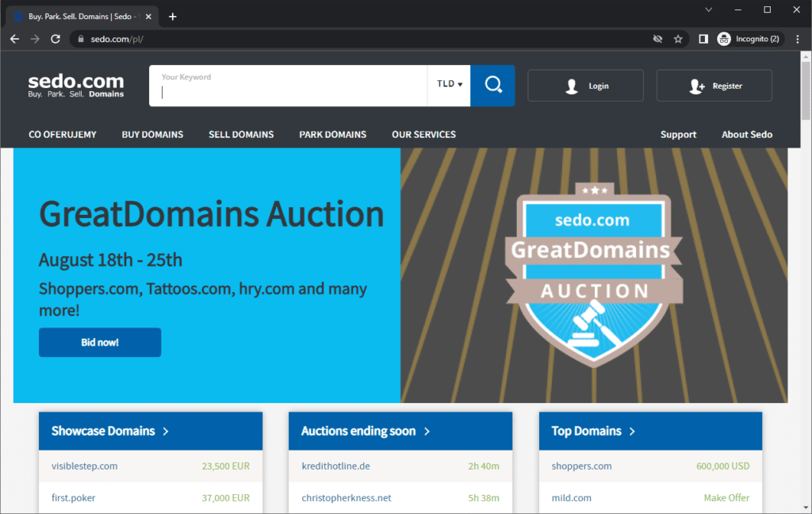Open the BUY DOMAINS menu
812x514 pixels.
152,134
